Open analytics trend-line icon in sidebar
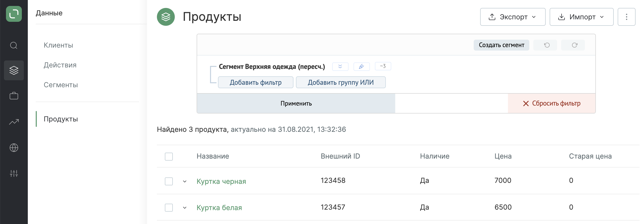 pos(14,122)
